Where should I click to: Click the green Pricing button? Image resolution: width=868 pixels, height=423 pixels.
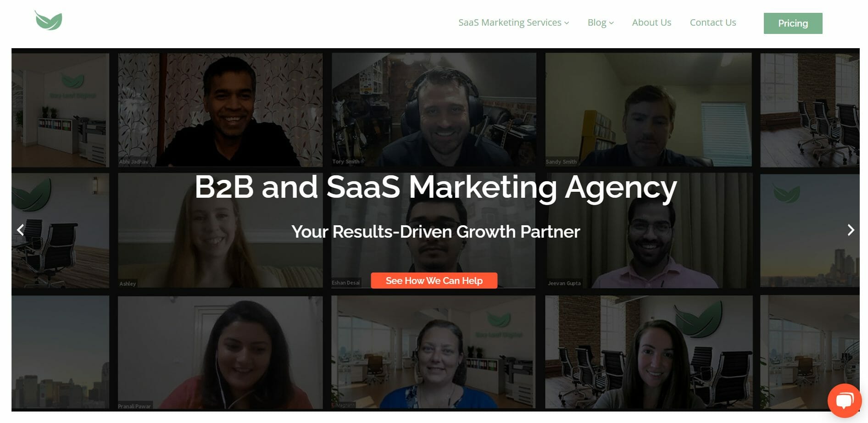793,23
